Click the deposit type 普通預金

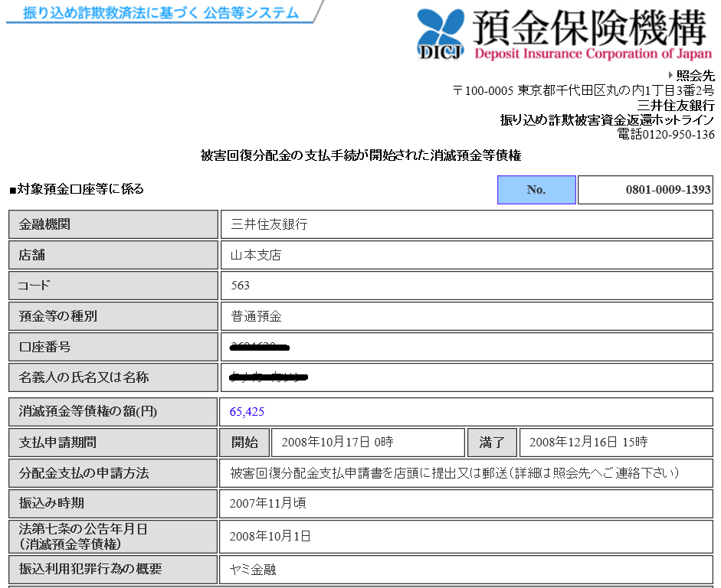[256, 316]
